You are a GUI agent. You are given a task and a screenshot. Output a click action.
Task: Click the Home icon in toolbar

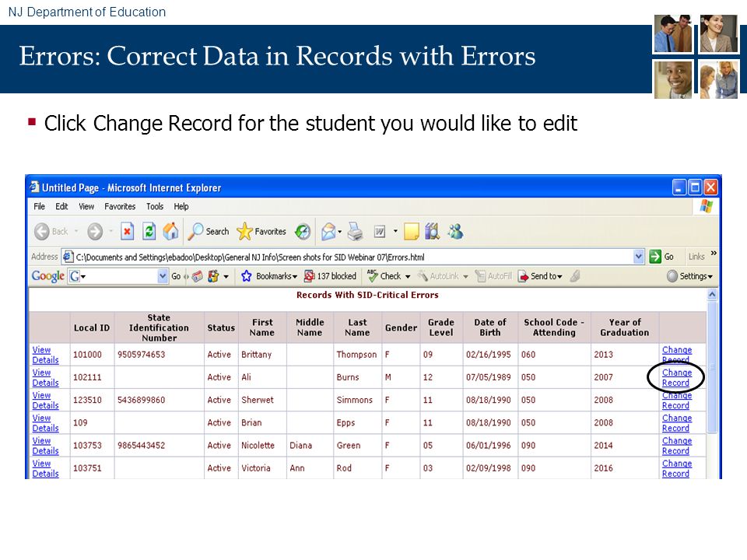click(170, 232)
